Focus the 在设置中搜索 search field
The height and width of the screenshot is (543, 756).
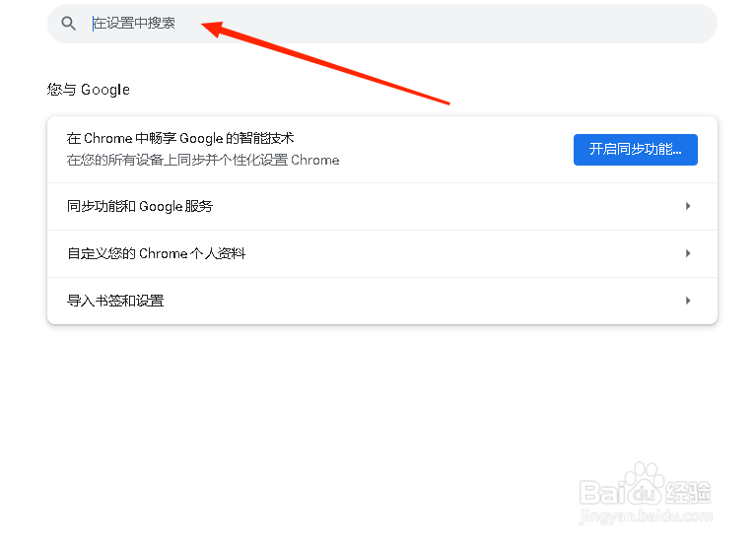[x=381, y=24]
